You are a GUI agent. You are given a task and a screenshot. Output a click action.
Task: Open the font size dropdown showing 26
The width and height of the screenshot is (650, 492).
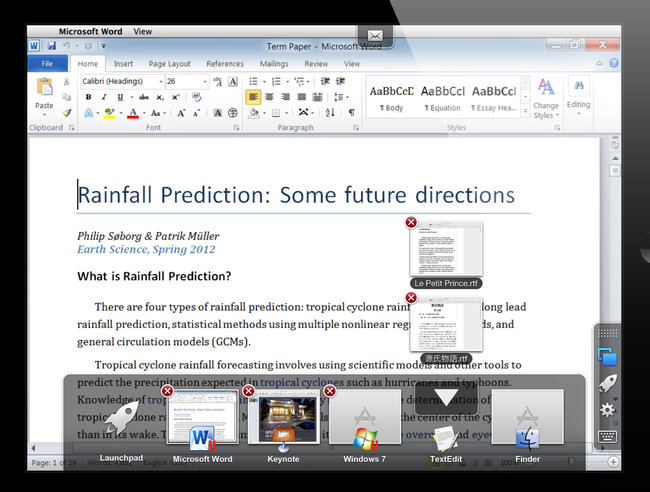click(x=205, y=82)
